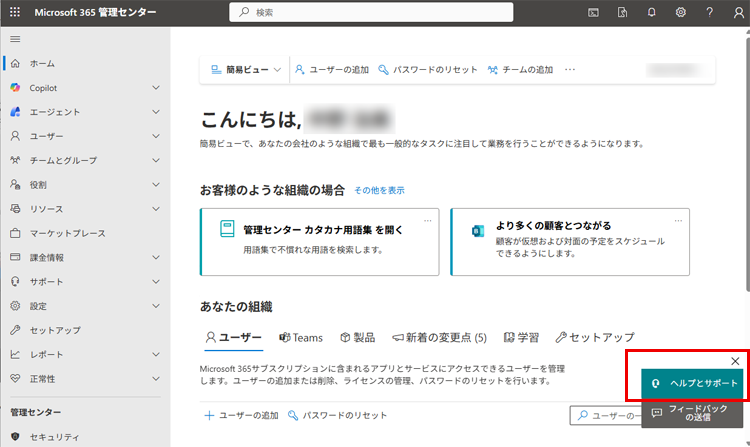Open the app launcher waffle icon

[15, 12]
